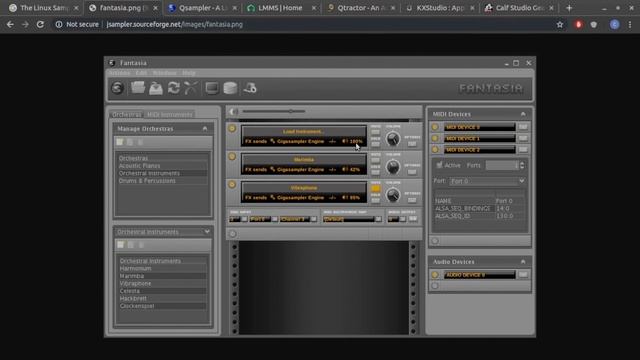640x360 pixels.
Task: Click the volume knob of Marimba channel
Action: pos(393,167)
